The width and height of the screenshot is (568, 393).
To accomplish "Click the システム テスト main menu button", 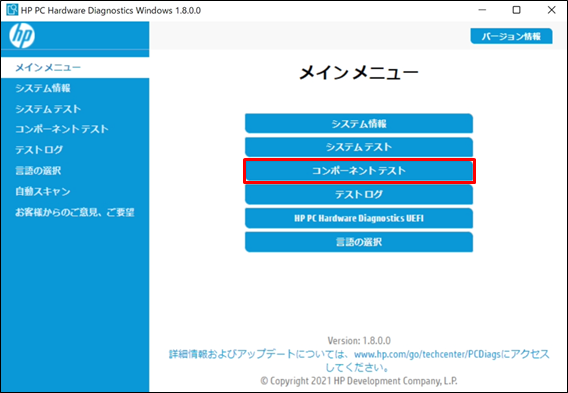I will pos(359,147).
